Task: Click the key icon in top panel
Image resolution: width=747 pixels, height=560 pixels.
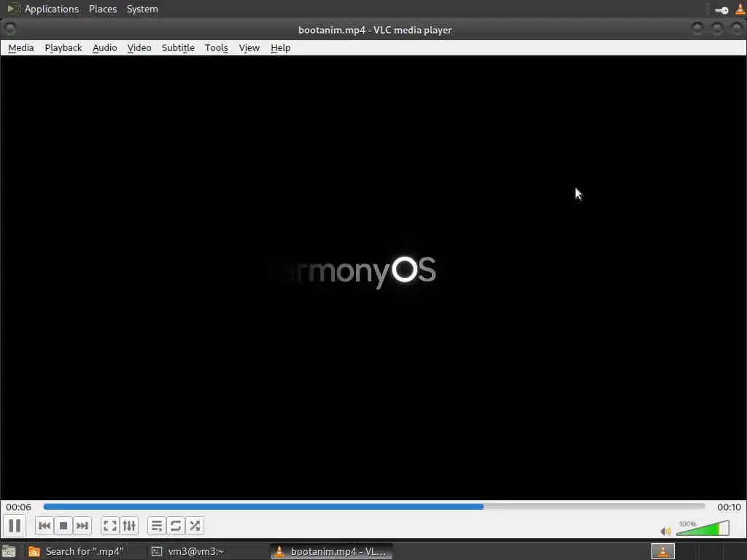Action: pos(721,10)
